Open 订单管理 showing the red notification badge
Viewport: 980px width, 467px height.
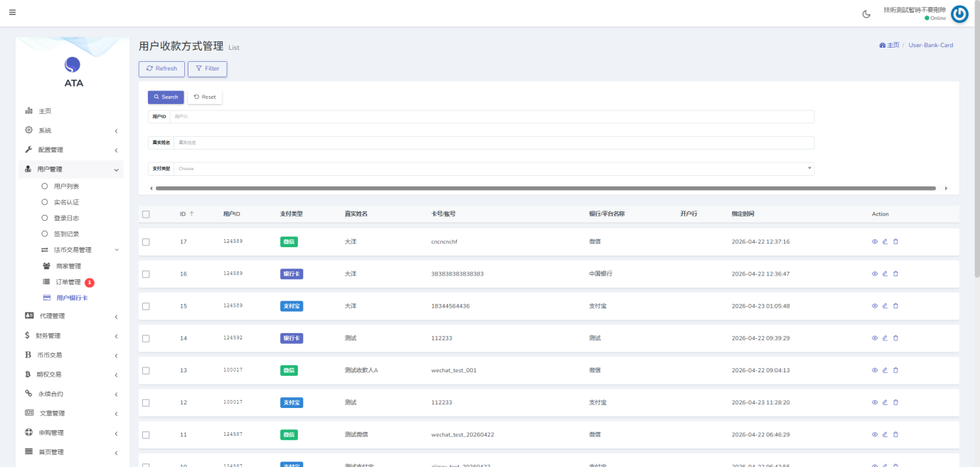69,283
